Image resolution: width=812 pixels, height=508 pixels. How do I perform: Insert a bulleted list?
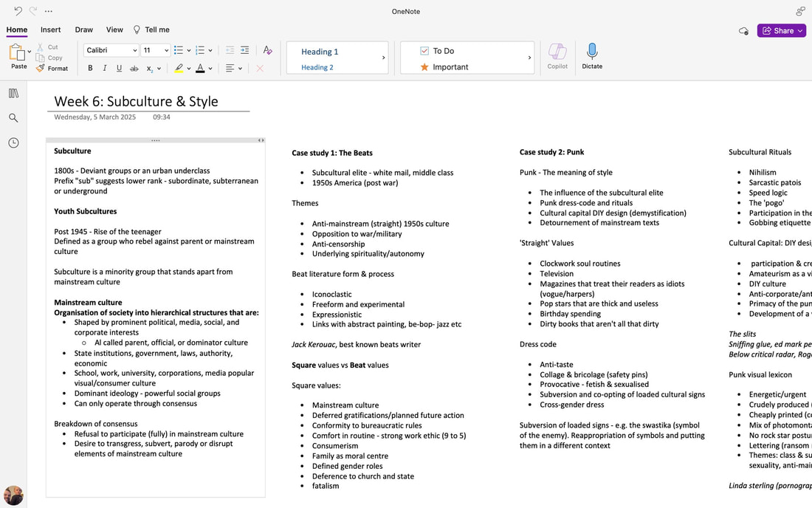click(178, 50)
